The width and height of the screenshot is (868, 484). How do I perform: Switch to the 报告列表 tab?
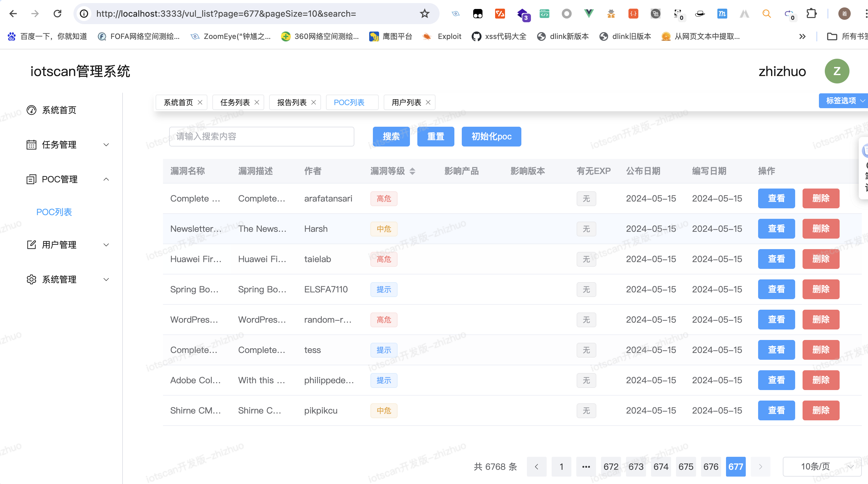pyautogui.click(x=291, y=102)
